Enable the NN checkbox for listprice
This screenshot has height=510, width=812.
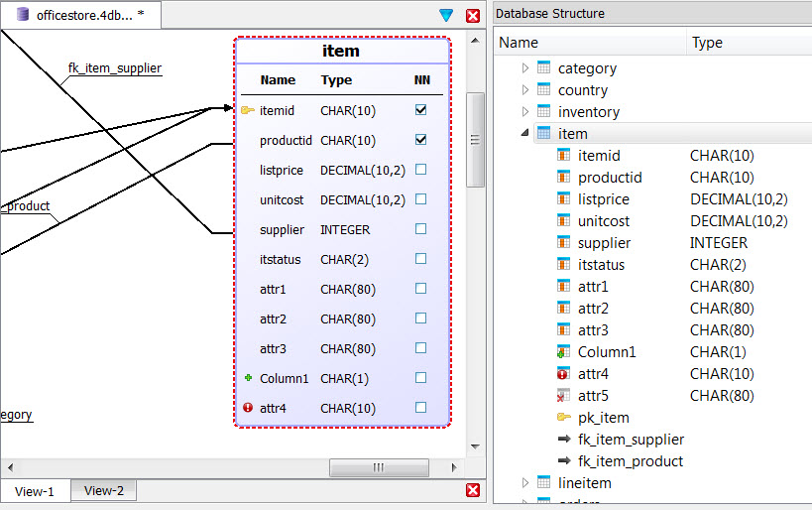click(420, 170)
